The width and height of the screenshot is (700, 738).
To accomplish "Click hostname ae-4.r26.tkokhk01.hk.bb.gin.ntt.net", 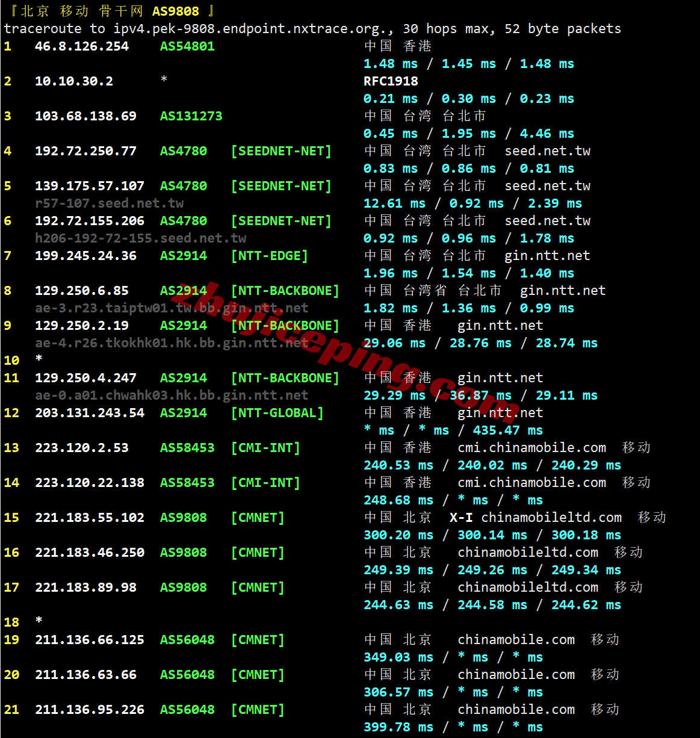I will pyautogui.click(x=172, y=343).
